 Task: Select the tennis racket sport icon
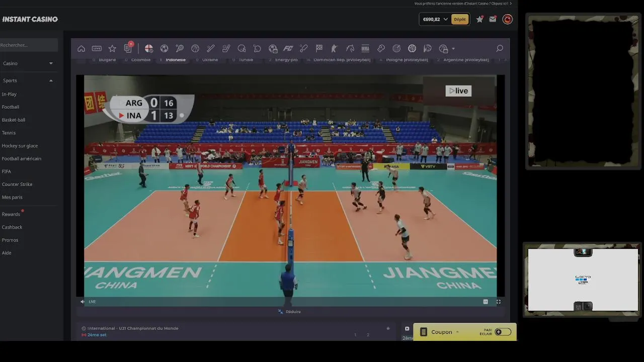point(180,49)
